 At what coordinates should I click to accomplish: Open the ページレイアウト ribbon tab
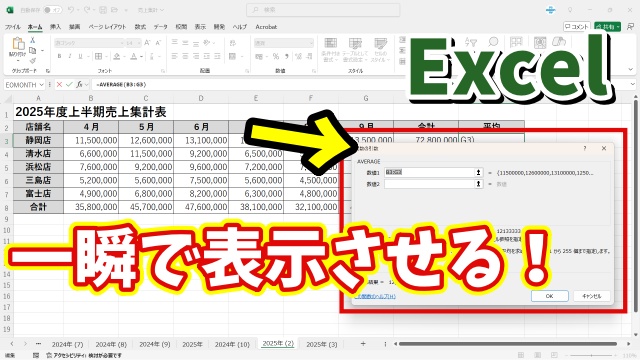tap(107, 27)
